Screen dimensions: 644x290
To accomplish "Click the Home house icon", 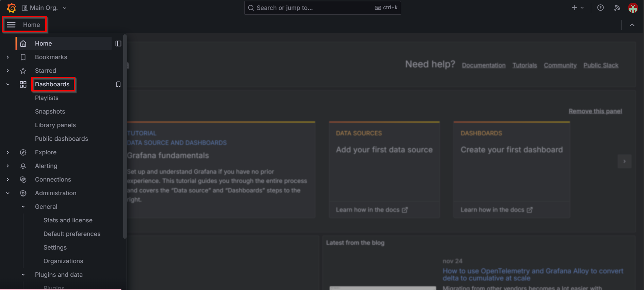I will (x=23, y=44).
